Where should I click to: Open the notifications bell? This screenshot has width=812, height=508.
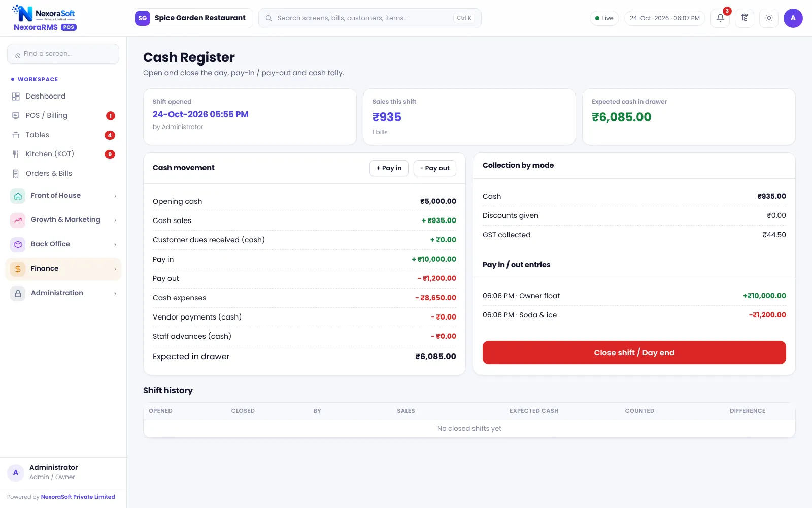(720, 18)
